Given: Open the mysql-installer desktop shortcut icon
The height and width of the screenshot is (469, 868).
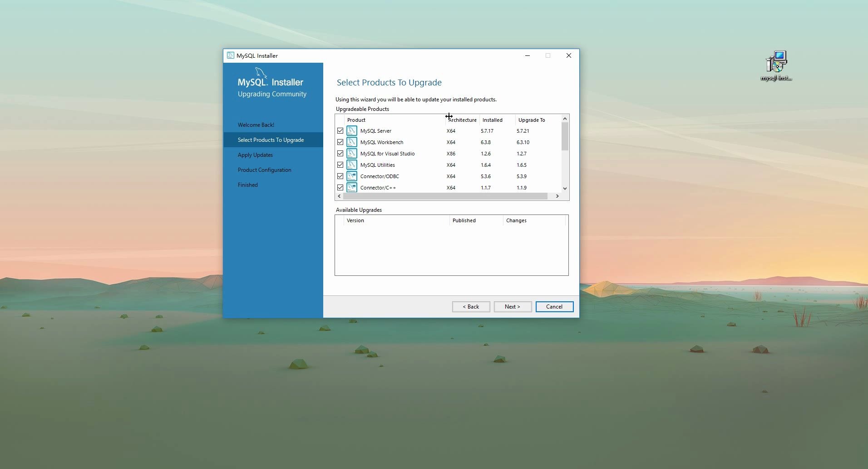Looking at the screenshot, I should 776,66.
